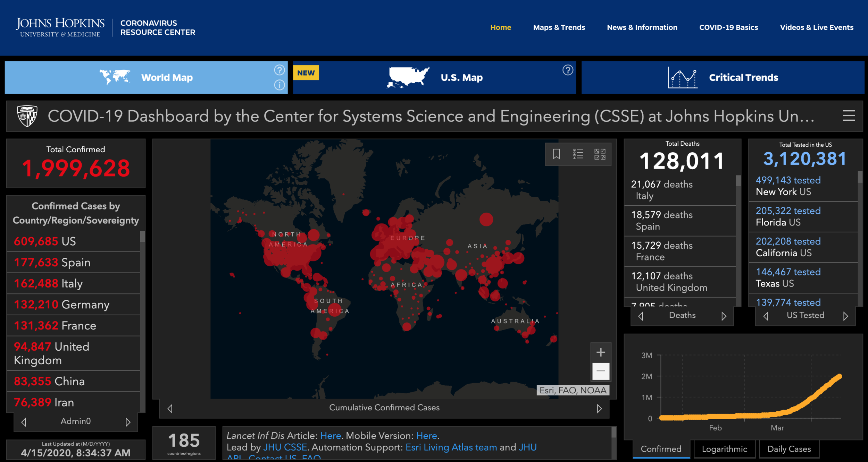Go to next panel after Admin0

tap(128, 422)
